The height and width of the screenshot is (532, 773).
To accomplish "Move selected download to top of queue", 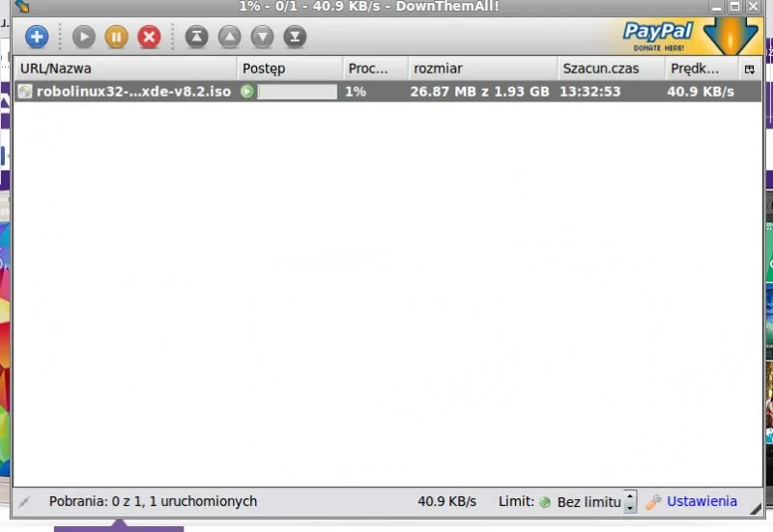I will (197, 37).
